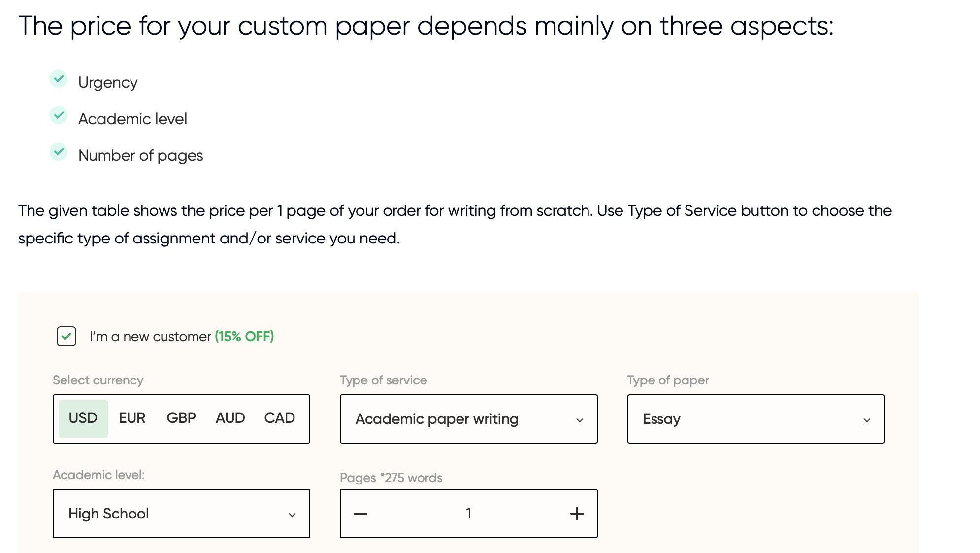Click the High School academic level label
The height and width of the screenshot is (553, 980).
[110, 513]
